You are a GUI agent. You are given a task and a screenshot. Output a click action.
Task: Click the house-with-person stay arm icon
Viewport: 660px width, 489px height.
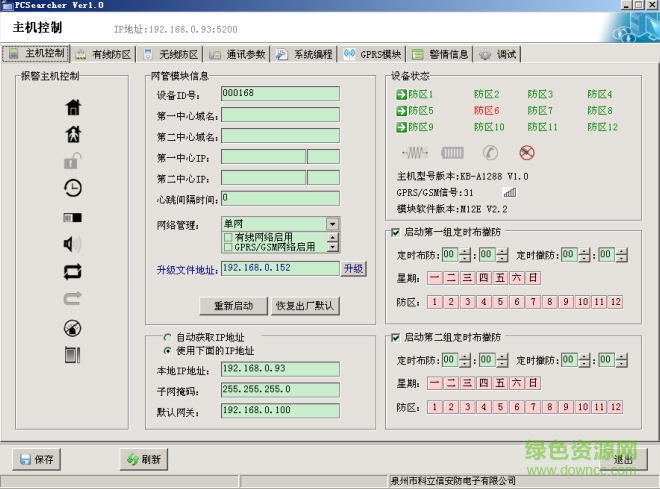[x=73, y=134]
